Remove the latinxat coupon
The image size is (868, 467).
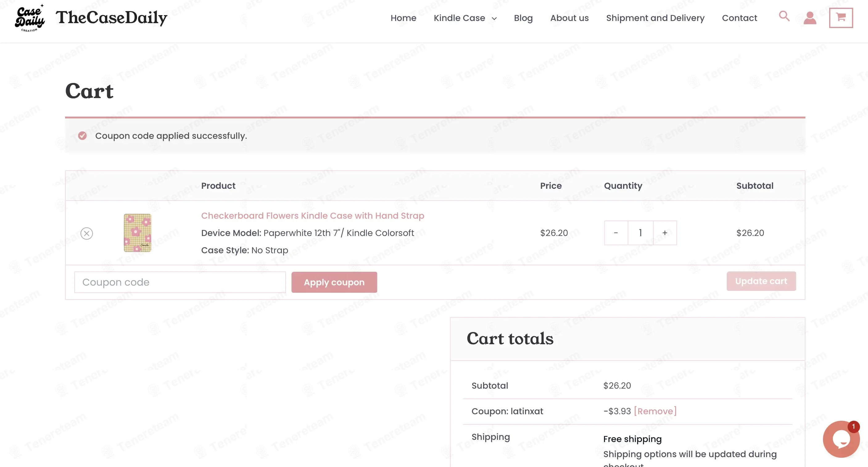(655, 411)
